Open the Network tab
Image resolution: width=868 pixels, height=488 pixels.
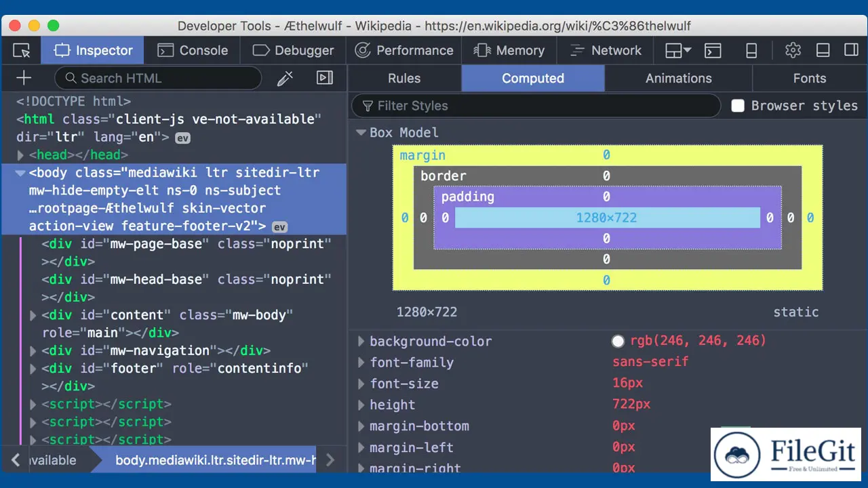coord(605,51)
